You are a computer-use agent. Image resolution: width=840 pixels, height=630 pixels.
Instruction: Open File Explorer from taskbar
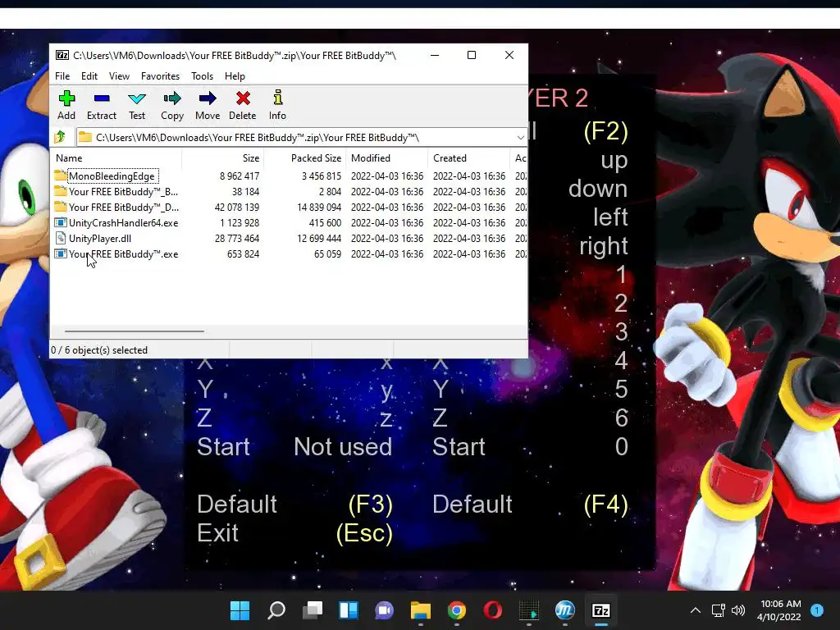point(421,610)
